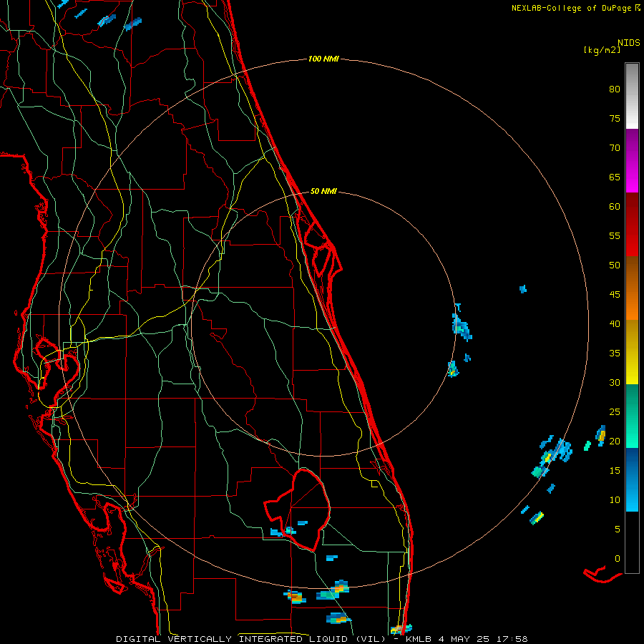
Task: Click the 50 NMI range ring label
Action: 323,191
